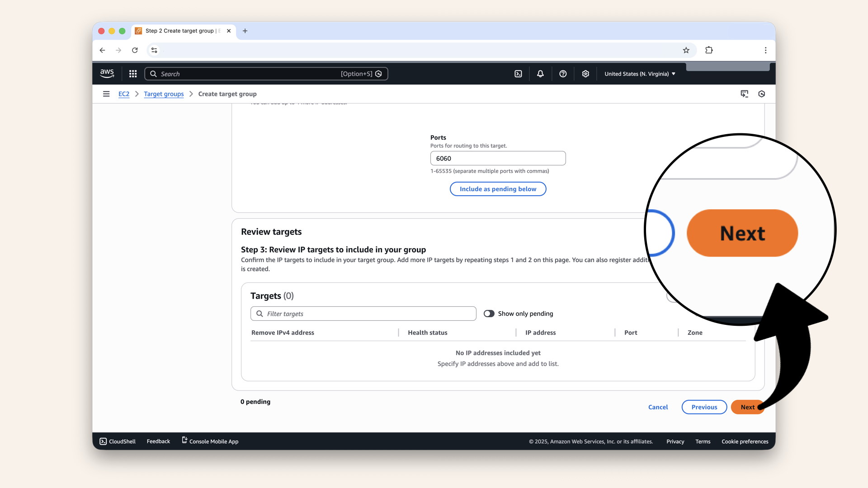Open the settings gear in the AWS header
Image resolution: width=868 pixels, height=488 pixels.
(x=585, y=74)
